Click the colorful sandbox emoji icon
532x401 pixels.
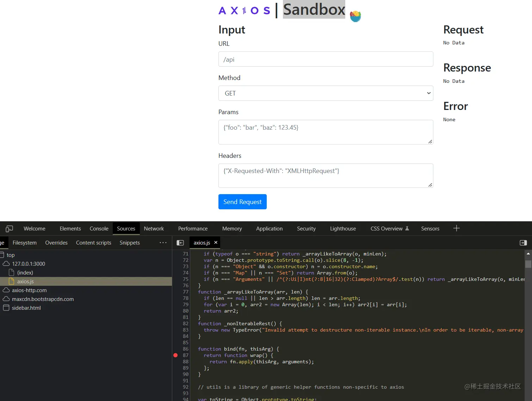tap(355, 16)
